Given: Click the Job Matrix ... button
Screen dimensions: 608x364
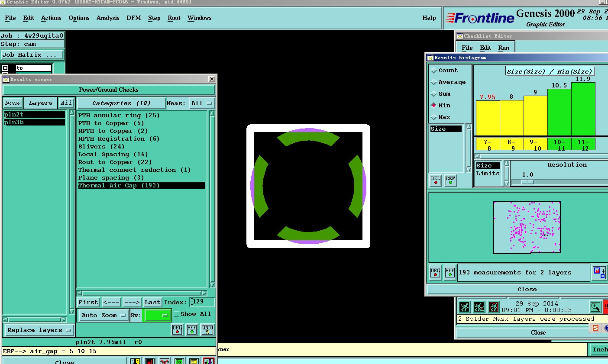Looking at the screenshot, I should coord(32,55).
